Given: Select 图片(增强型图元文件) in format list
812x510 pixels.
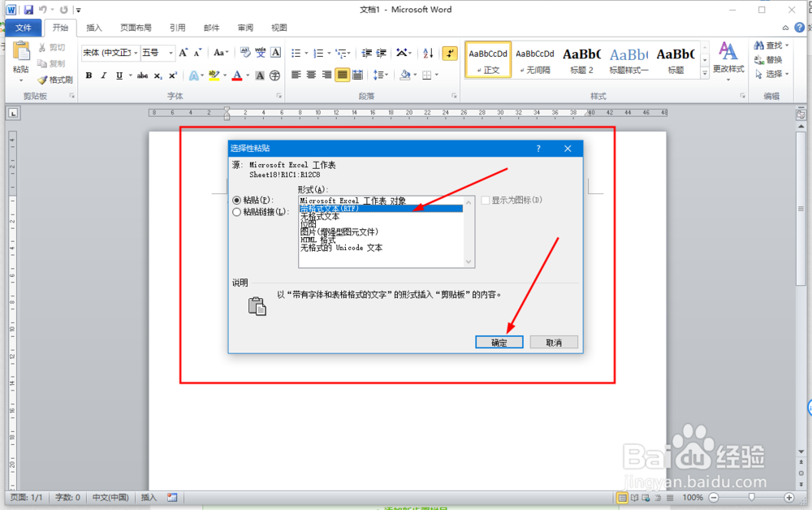Looking at the screenshot, I should pos(339,232).
